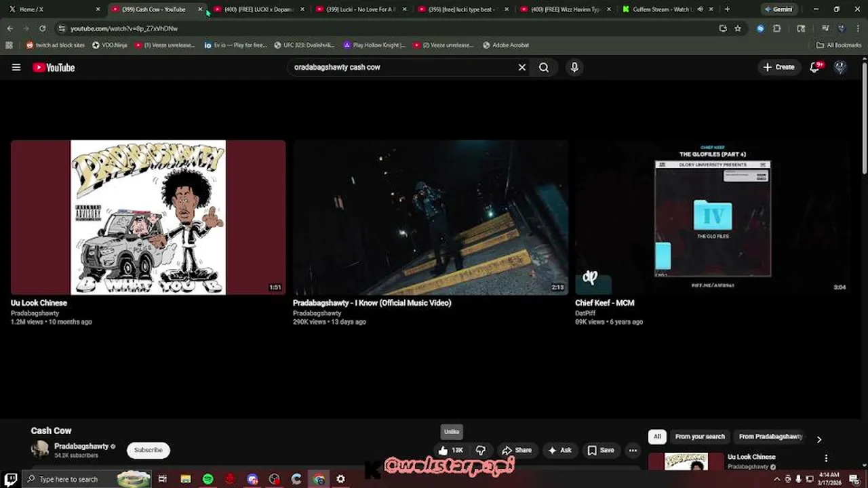This screenshot has width=868, height=488.
Task: Save the video to a playlist
Action: 601,450
